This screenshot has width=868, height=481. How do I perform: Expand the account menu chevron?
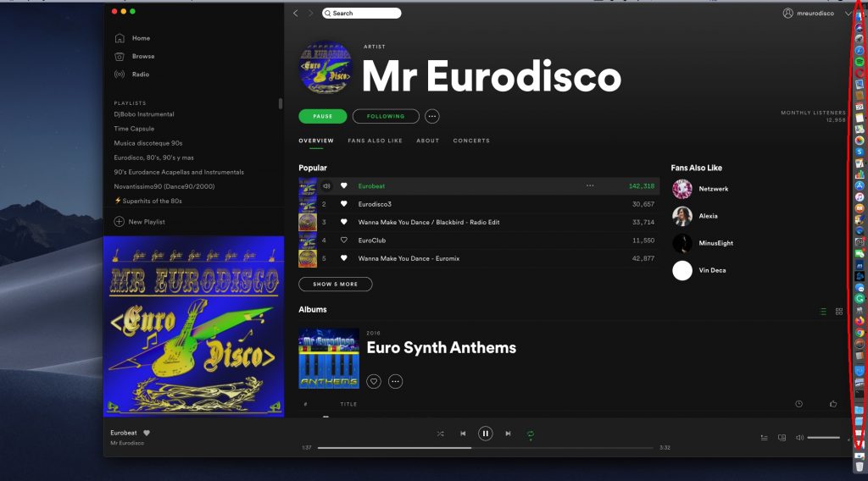848,14
